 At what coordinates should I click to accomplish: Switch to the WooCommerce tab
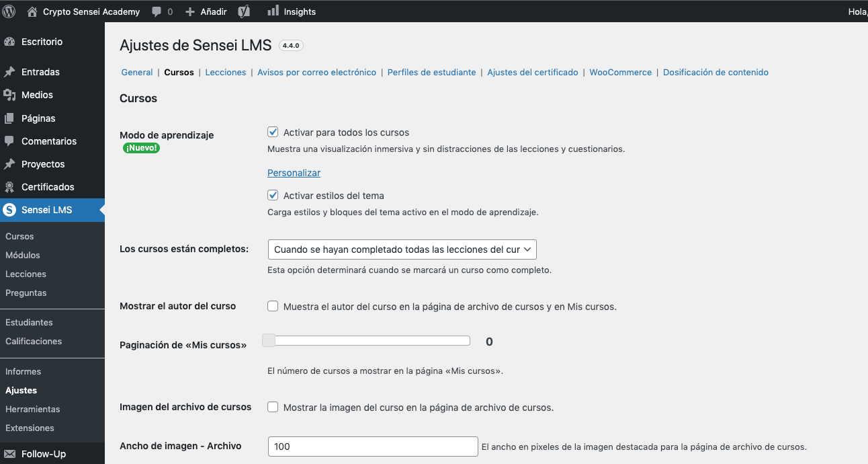pos(621,72)
